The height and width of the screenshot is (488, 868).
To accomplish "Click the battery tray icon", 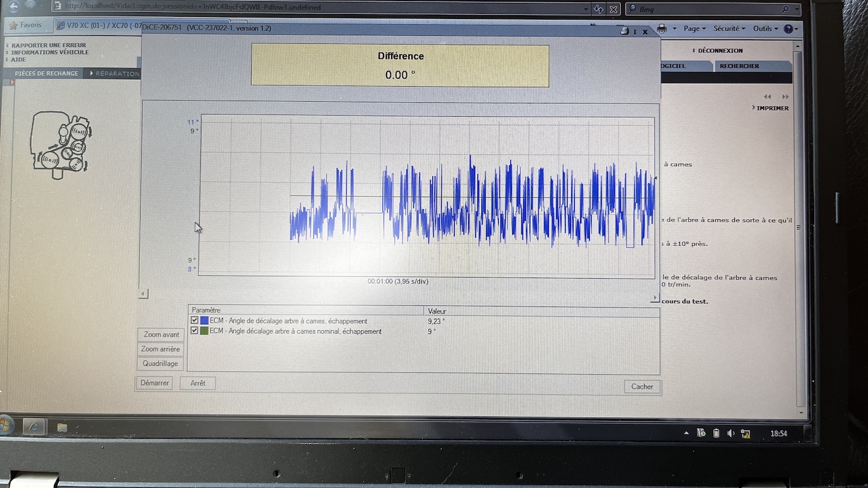I will [x=716, y=433].
